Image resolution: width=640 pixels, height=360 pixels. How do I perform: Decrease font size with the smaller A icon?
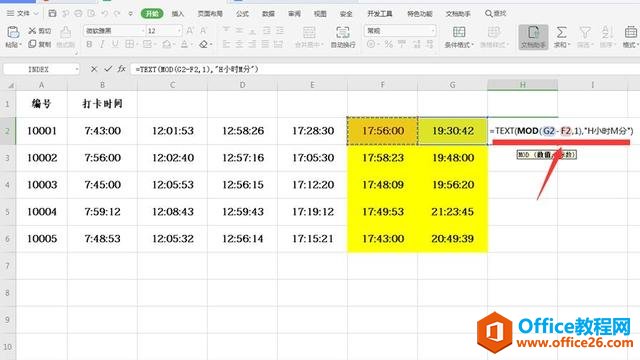[x=203, y=31]
